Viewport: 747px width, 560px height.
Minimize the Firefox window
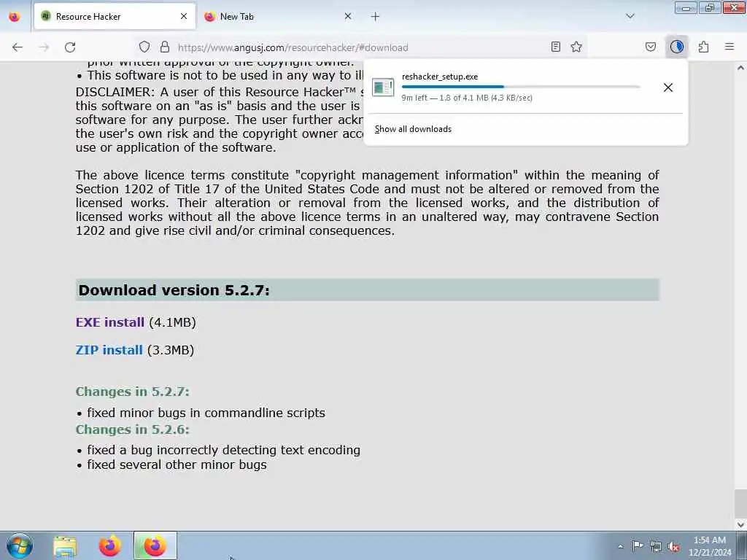pyautogui.click(x=686, y=7)
